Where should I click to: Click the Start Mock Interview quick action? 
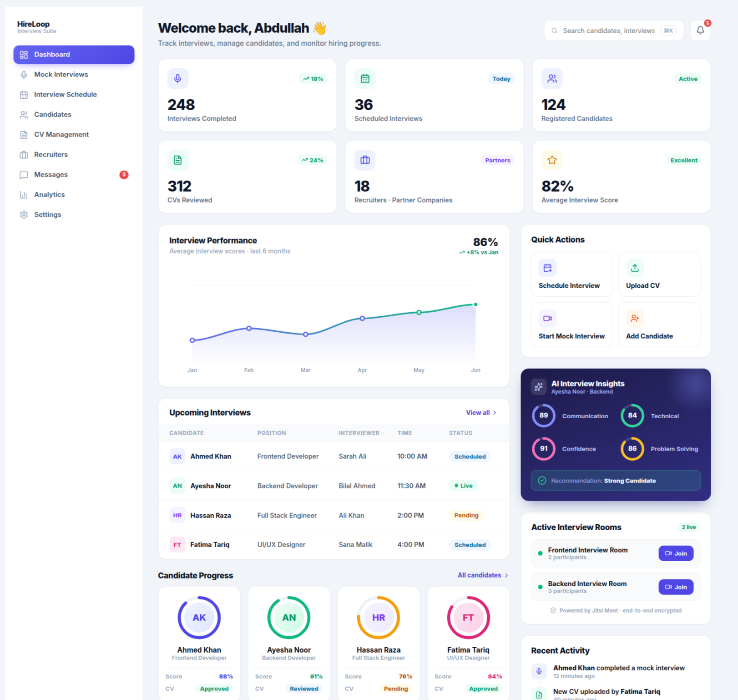click(572, 325)
